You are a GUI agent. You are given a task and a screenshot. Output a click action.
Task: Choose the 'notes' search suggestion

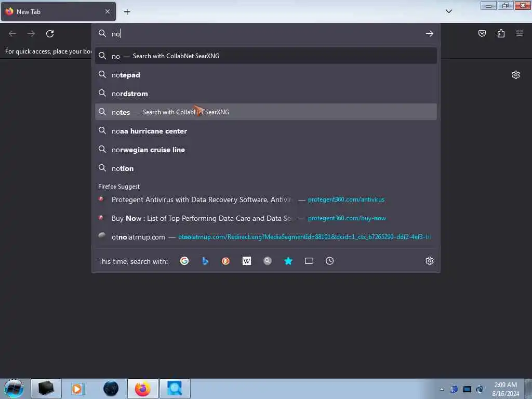(265, 112)
